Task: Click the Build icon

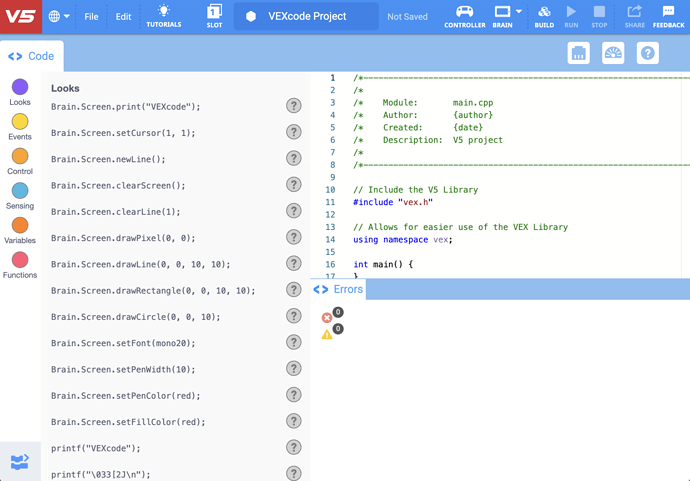Action: point(544,16)
